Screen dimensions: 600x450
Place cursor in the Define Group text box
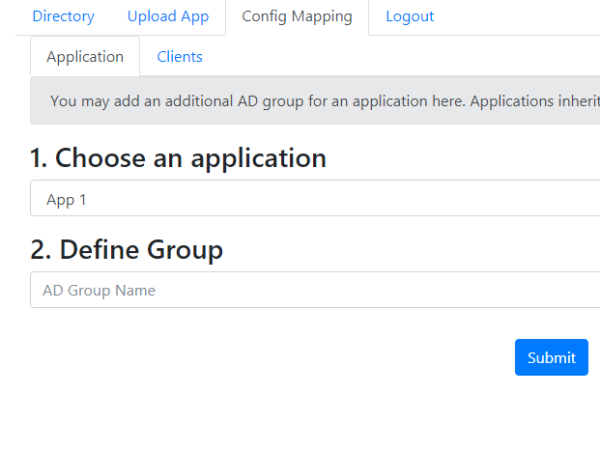[x=315, y=290]
